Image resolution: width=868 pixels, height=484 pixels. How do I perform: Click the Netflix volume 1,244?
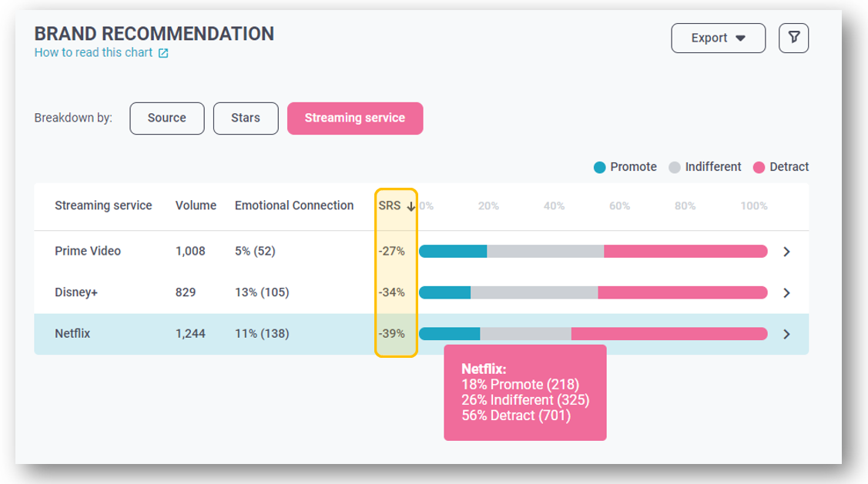190,334
